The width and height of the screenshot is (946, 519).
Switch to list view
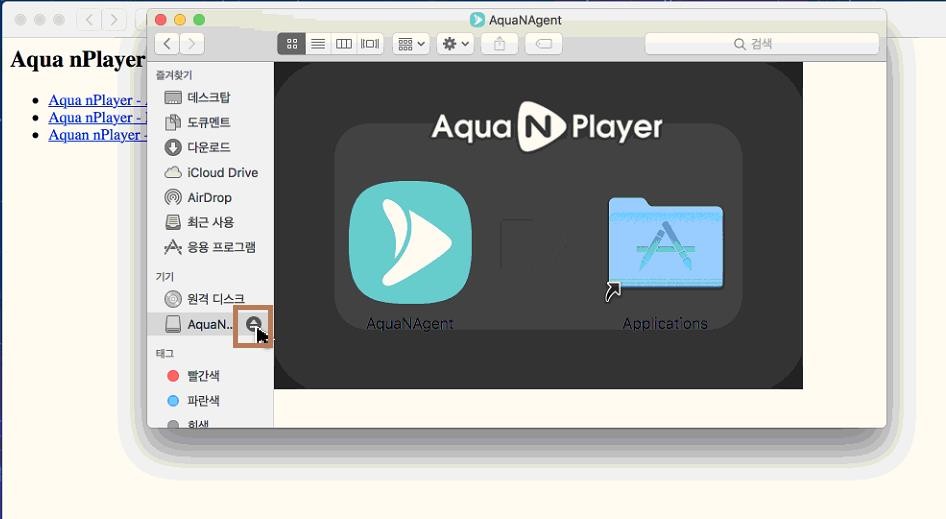[x=318, y=44]
